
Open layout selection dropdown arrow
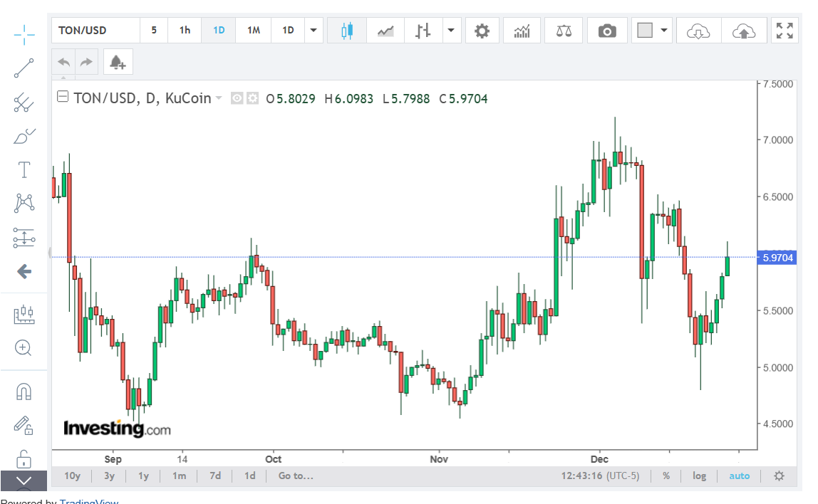click(663, 30)
